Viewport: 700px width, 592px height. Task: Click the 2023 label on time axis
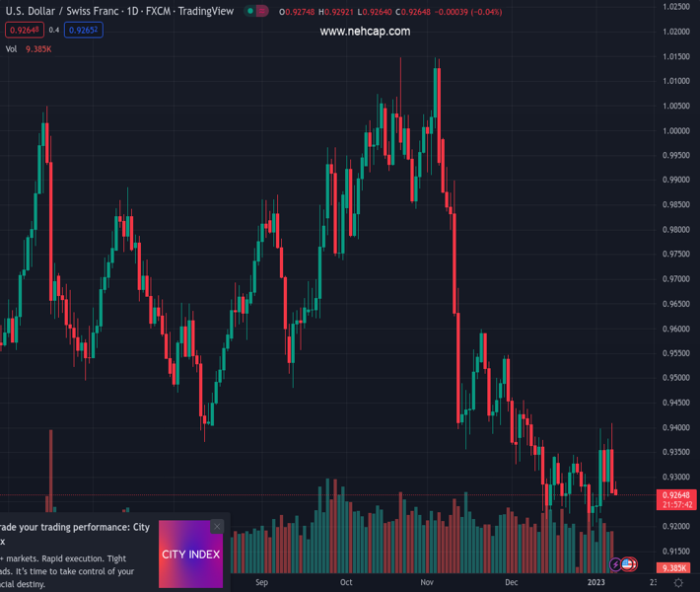(595, 583)
